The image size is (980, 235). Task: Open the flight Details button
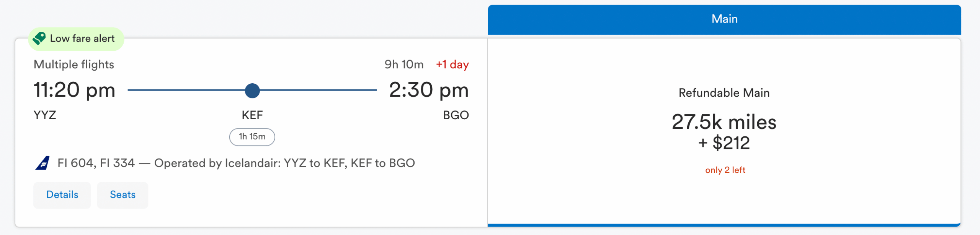62,195
